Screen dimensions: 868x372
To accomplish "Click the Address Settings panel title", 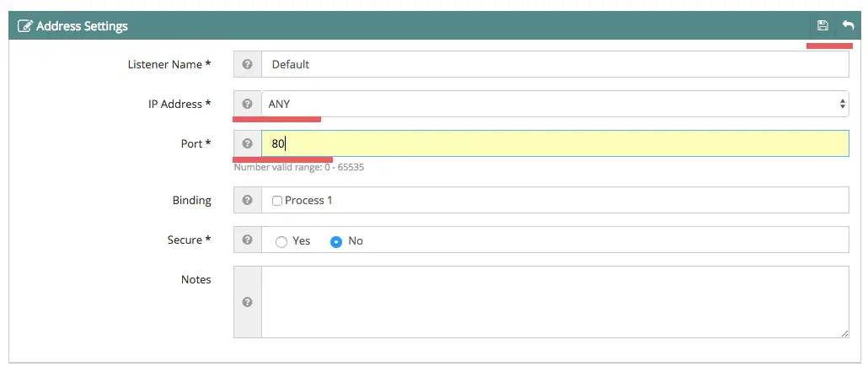I will tap(82, 26).
